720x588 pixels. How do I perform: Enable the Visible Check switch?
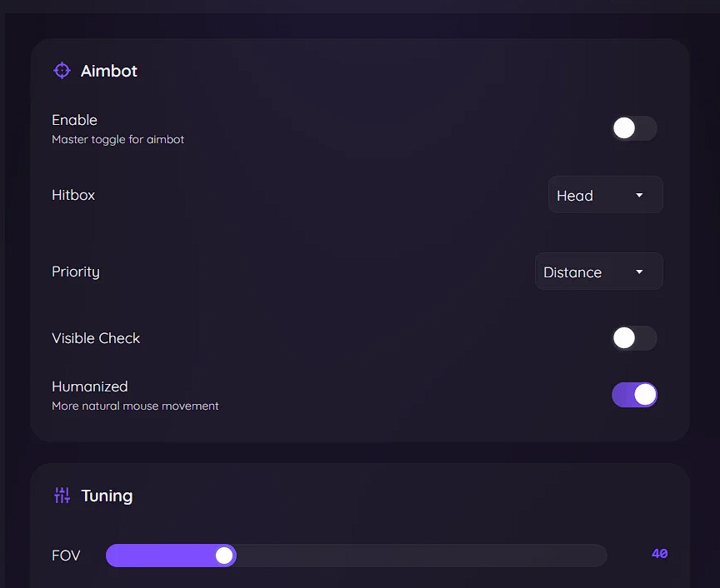pos(634,338)
